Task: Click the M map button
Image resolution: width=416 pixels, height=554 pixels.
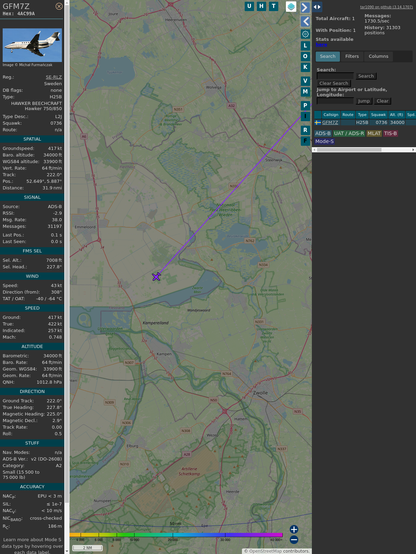Action: [305, 92]
